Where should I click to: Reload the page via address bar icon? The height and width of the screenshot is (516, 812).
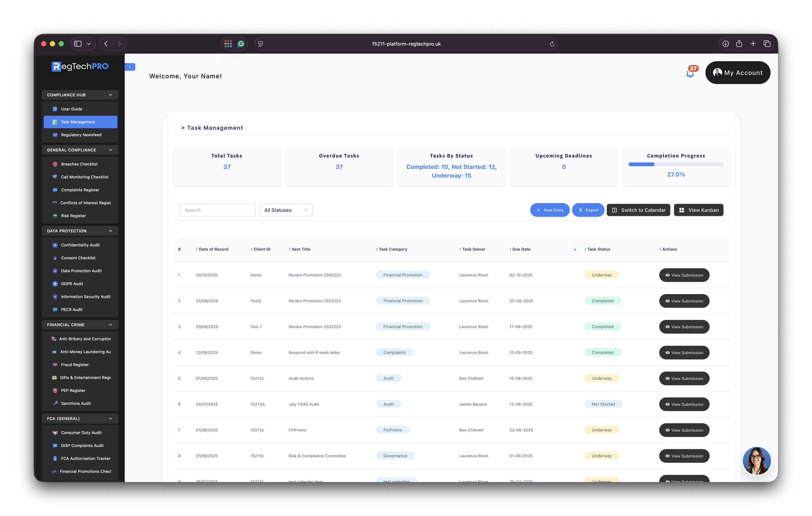[552, 44]
